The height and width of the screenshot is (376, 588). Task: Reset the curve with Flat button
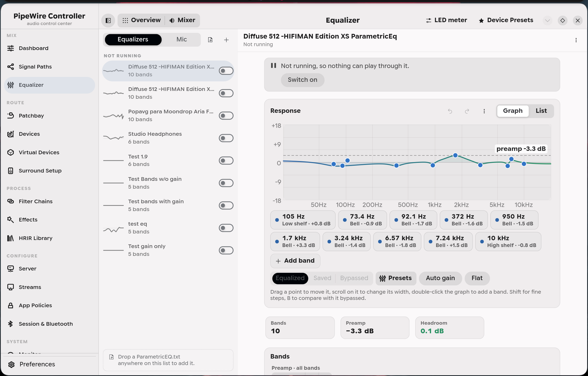(477, 278)
